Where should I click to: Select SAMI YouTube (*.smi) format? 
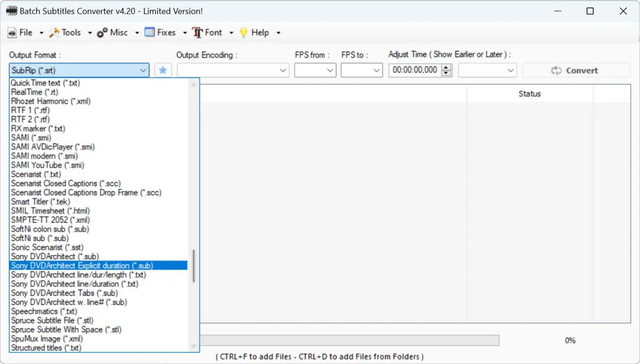pos(98,165)
